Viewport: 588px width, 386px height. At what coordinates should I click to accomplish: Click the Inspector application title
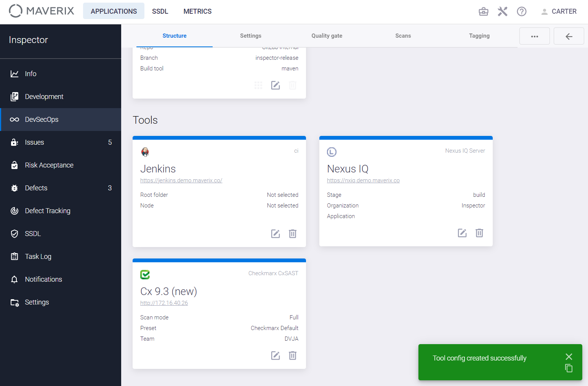pyautogui.click(x=29, y=40)
